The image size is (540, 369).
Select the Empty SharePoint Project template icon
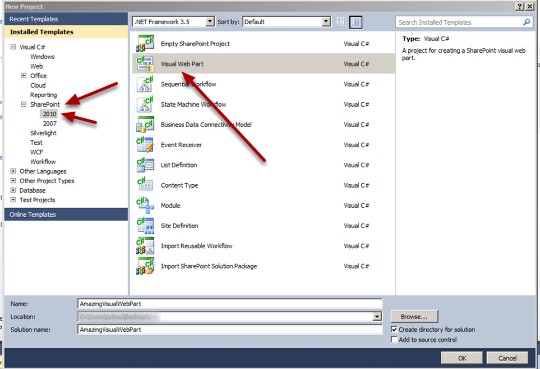pos(145,44)
